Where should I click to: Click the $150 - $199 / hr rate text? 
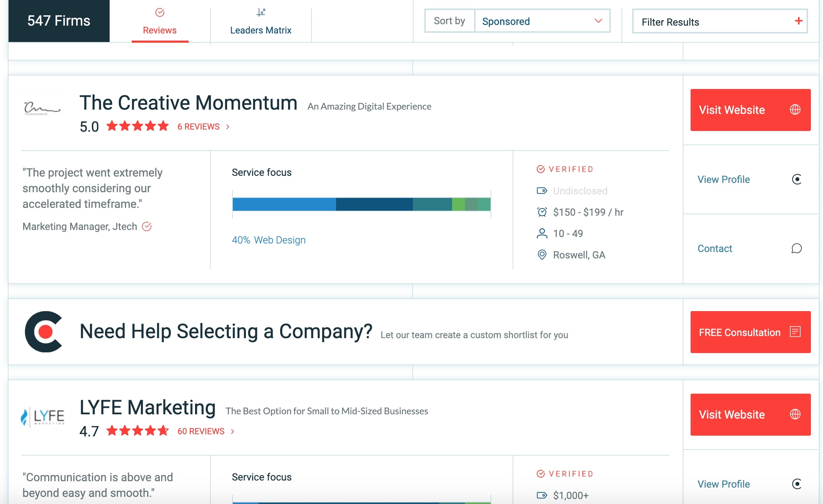point(588,212)
